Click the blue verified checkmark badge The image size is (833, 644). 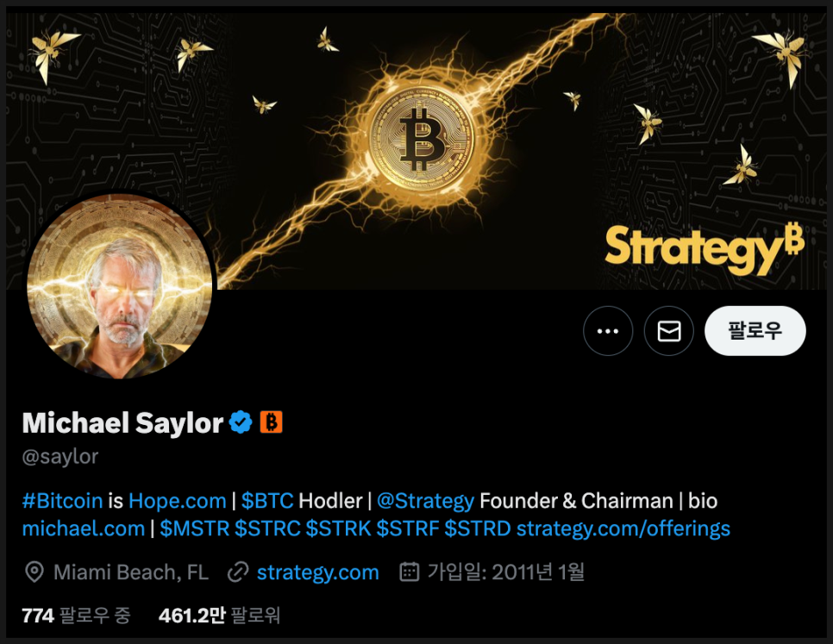tap(241, 422)
